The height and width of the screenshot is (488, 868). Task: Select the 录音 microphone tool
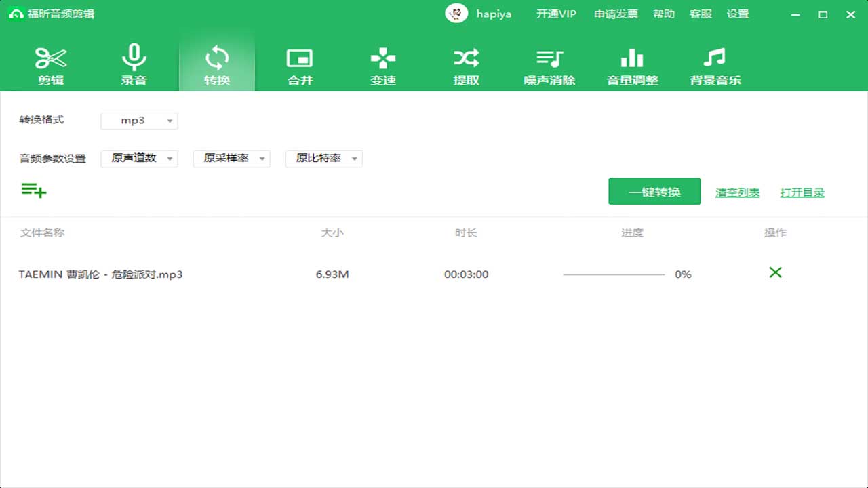click(134, 66)
